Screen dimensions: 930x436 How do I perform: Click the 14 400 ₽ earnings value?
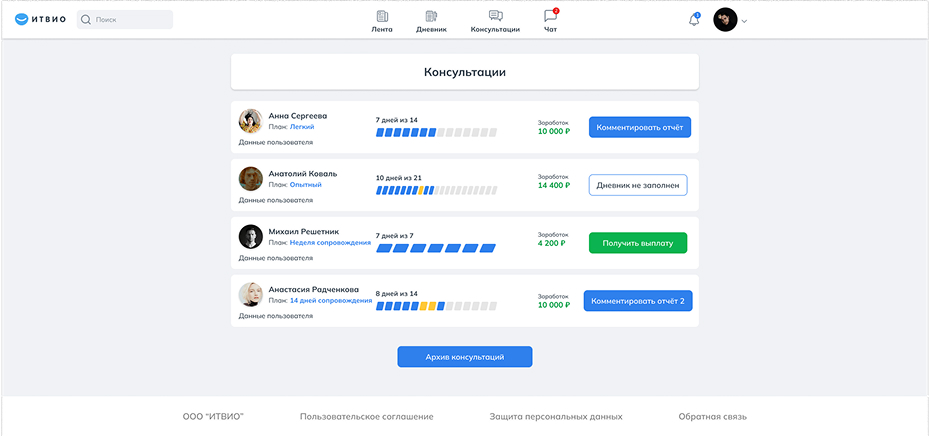click(554, 185)
